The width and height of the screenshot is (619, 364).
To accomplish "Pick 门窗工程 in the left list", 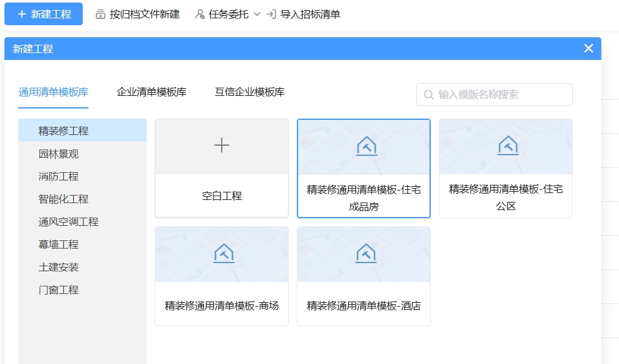I will pyautogui.click(x=59, y=290).
